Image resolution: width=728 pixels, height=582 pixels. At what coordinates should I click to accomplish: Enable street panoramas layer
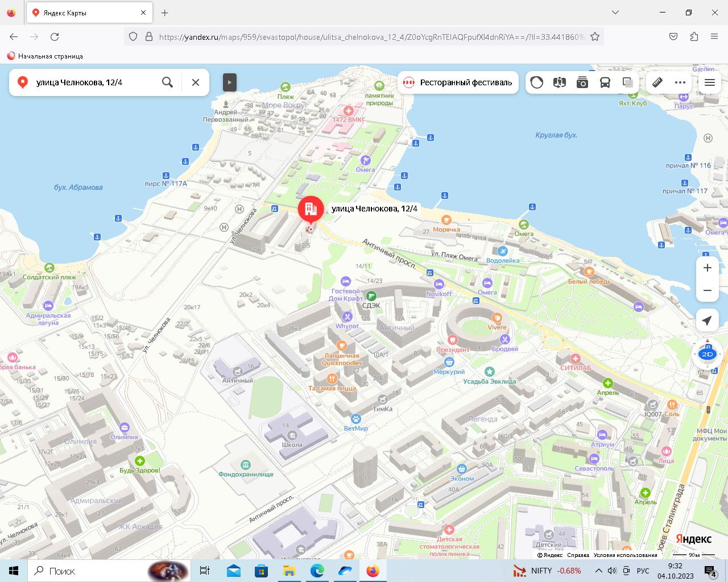(x=560, y=82)
